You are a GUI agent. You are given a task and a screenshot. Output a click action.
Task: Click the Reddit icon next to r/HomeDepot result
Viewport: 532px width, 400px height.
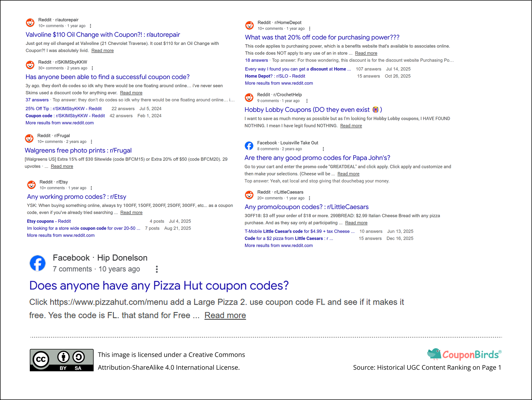[x=249, y=25]
